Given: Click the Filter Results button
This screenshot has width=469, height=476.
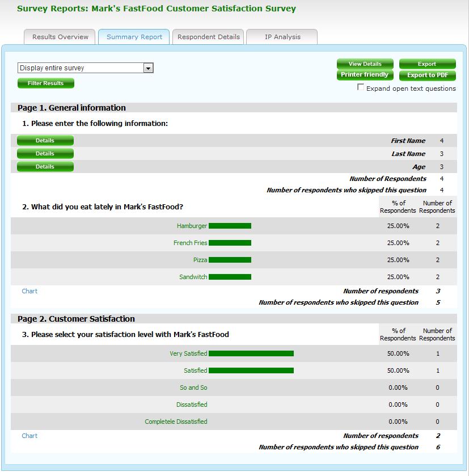Looking at the screenshot, I should 46,83.
